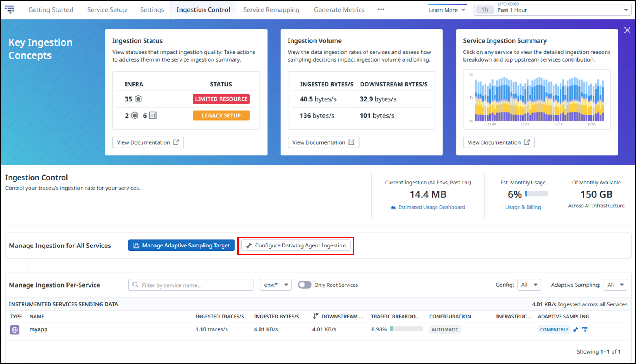
Task: Toggle Only Root Services switch
Action: tap(305, 285)
